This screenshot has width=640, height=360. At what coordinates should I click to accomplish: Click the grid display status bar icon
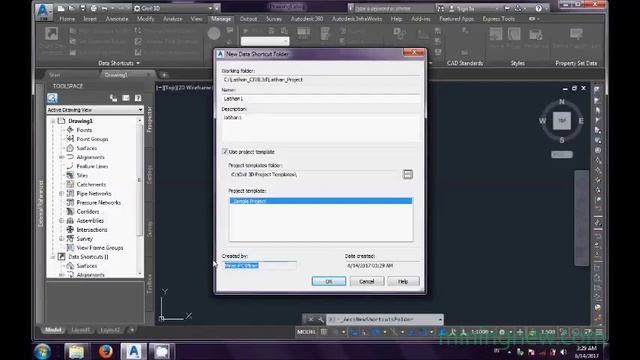click(324, 332)
